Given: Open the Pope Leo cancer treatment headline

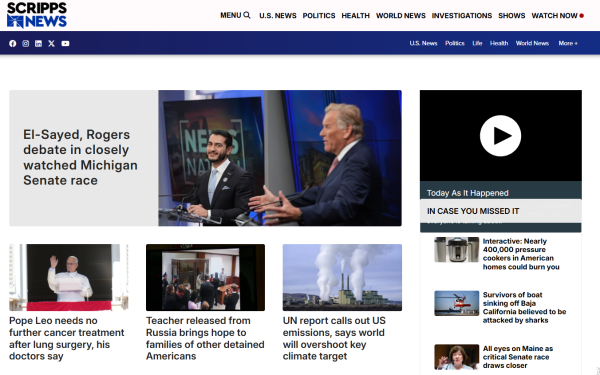Looking at the screenshot, I should tap(67, 338).
